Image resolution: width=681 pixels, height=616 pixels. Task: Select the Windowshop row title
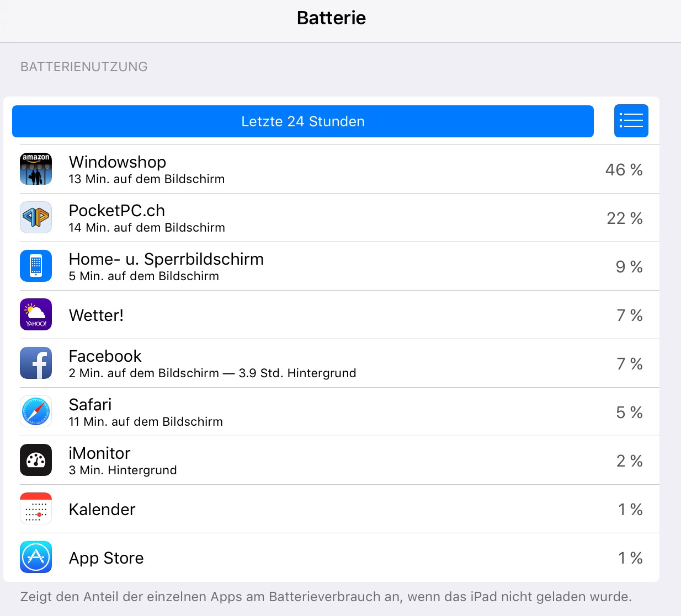(x=118, y=162)
